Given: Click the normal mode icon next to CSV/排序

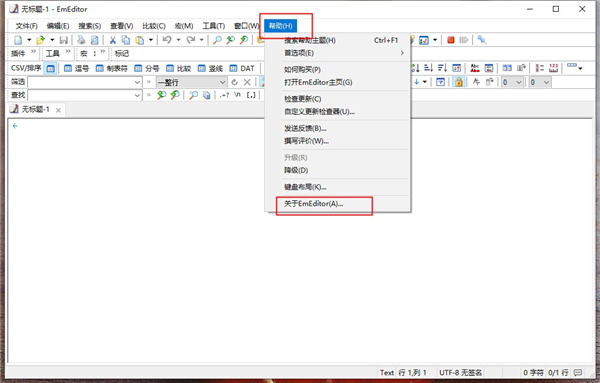Looking at the screenshot, I should pyautogui.click(x=50, y=68).
